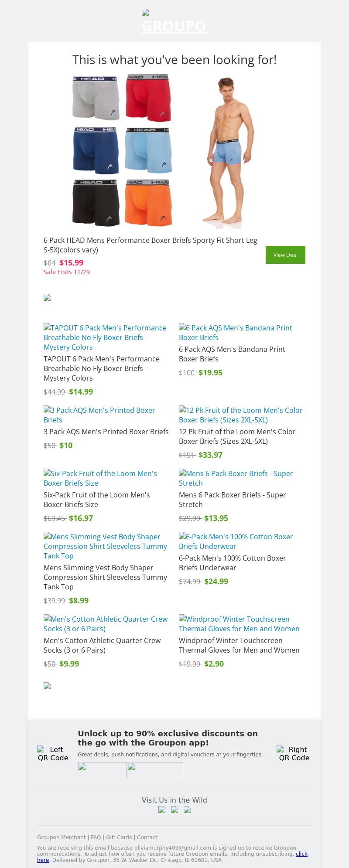Open the first social icon under Visit Us

tap(162, 810)
